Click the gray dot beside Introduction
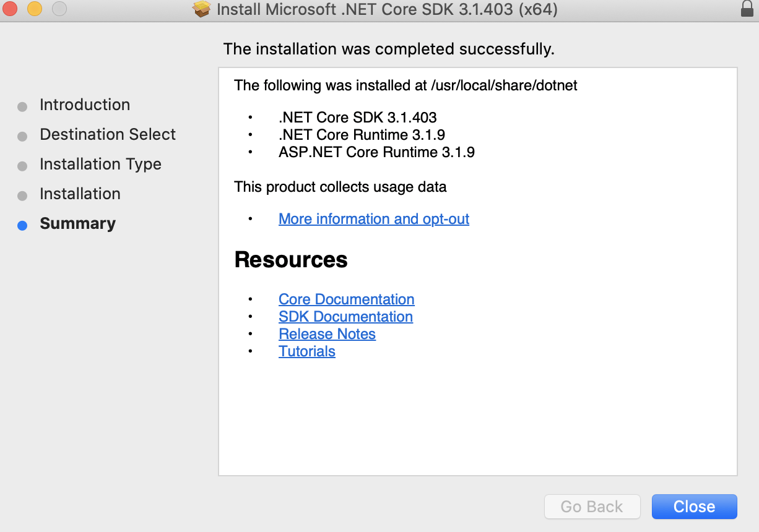 point(22,106)
